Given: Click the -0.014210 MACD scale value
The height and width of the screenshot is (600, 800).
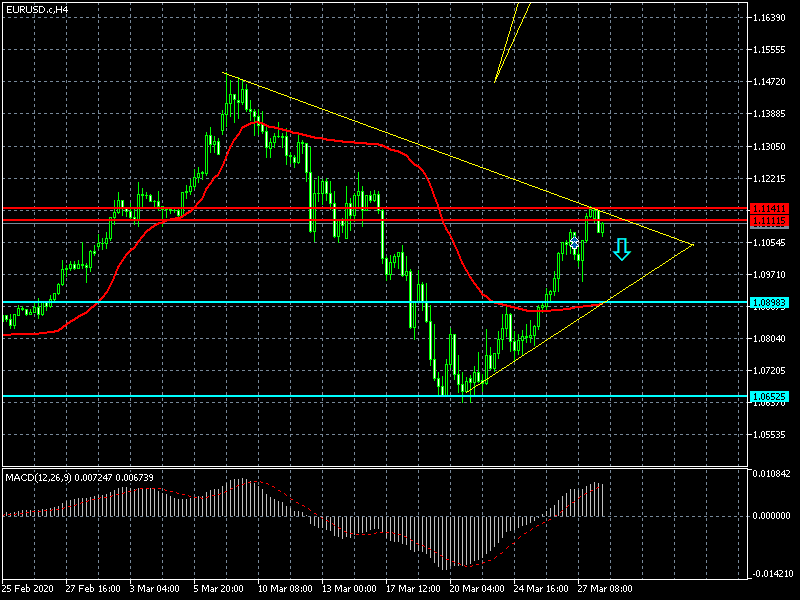Looking at the screenshot, I should 771,573.
